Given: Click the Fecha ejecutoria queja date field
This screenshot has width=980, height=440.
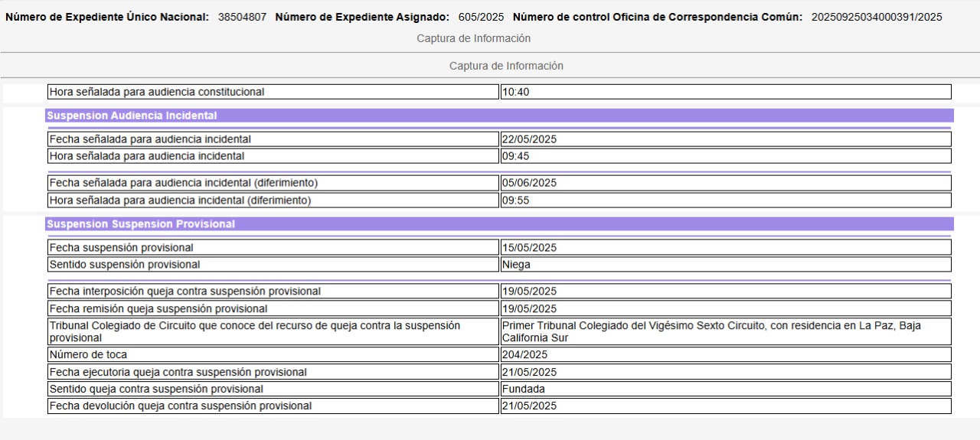Looking at the screenshot, I should [725, 372].
